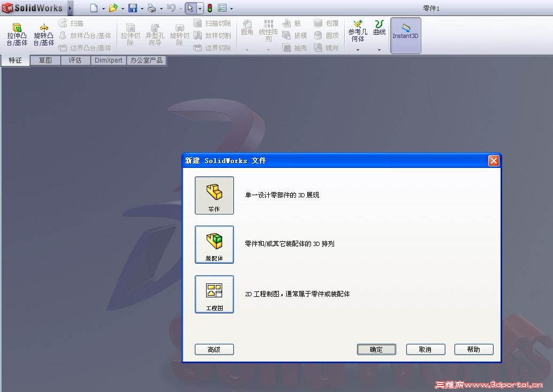Viewport: 553px width, 392px height.
Task: Click Extruded Cut (拉伸切除)
Action: click(x=130, y=35)
